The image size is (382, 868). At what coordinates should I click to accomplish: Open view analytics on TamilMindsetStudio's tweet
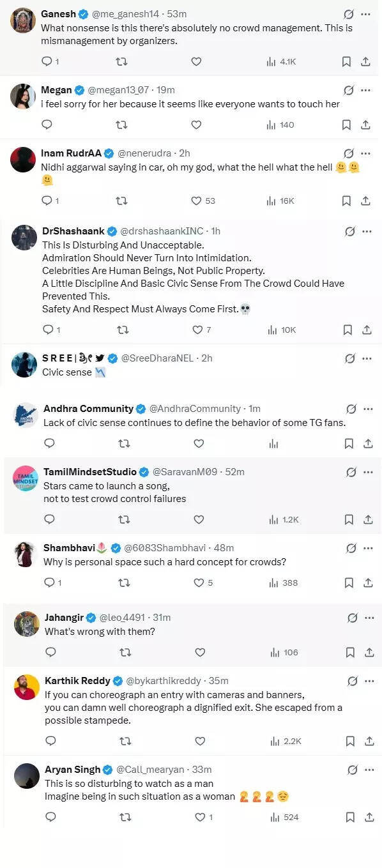tap(273, 519)
